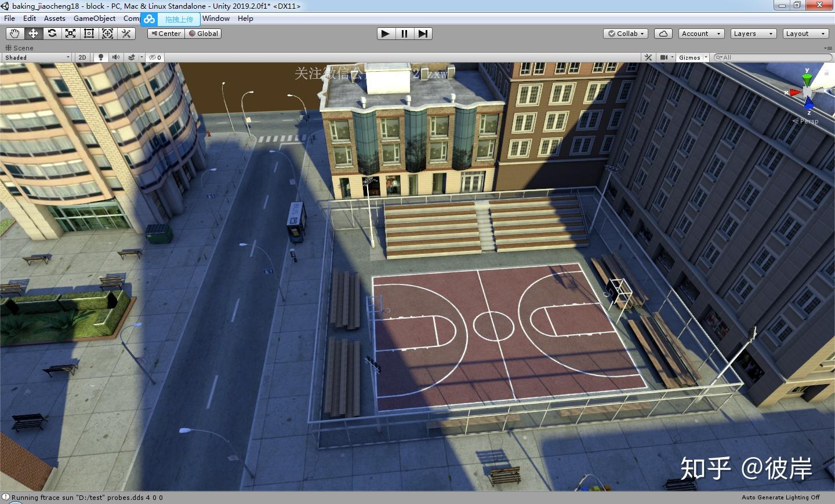This screenshot has width=835, height=504.
Task: Toggle hidden objects visibility count
Action: [155, 57]
